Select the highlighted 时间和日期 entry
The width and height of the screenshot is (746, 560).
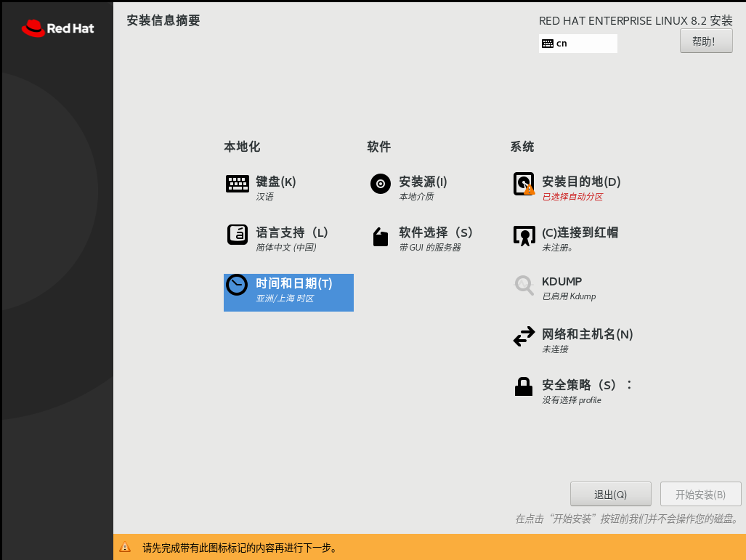tap(288, 292)
